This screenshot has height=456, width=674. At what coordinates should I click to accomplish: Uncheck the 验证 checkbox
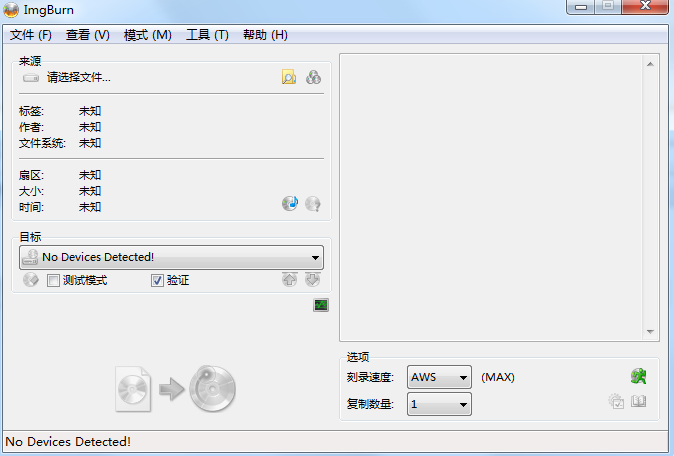coord(157,281)
